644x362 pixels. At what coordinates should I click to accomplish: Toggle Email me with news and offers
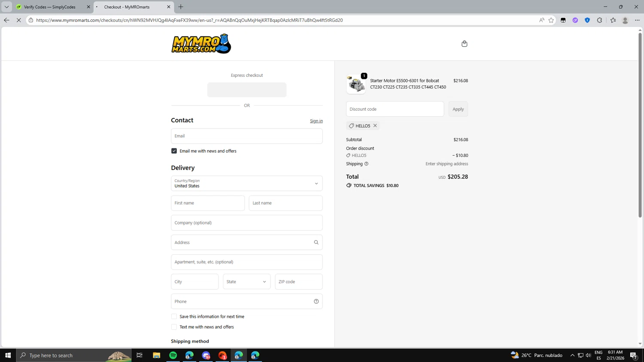174,151
